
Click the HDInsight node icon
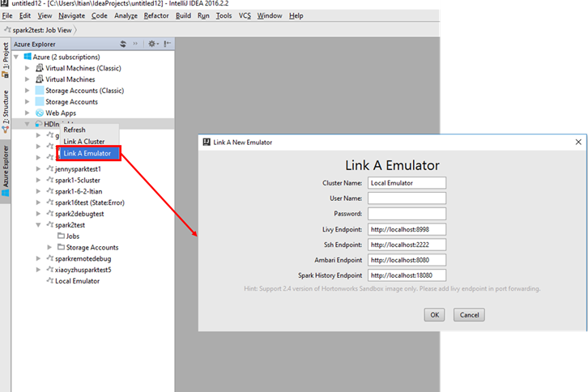39,124
